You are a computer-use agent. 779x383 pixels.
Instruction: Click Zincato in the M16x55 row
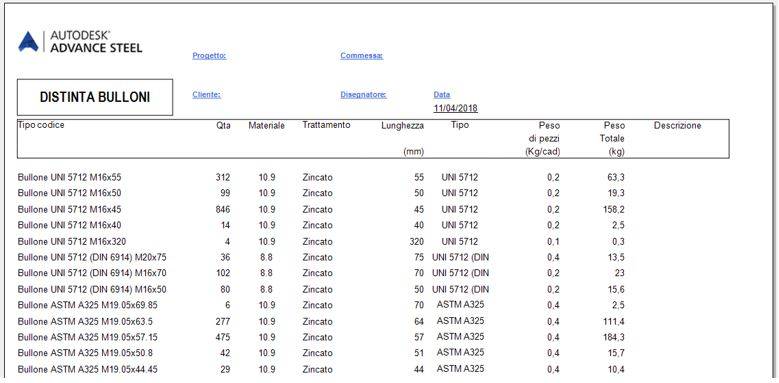tap(317, 177)
